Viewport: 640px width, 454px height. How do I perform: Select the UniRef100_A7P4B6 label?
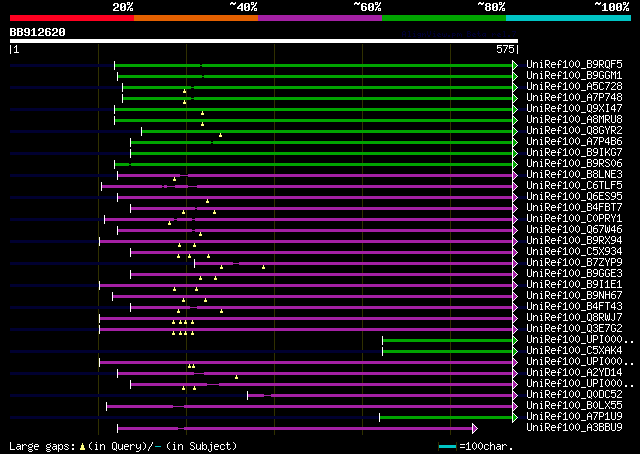[574, 142]
